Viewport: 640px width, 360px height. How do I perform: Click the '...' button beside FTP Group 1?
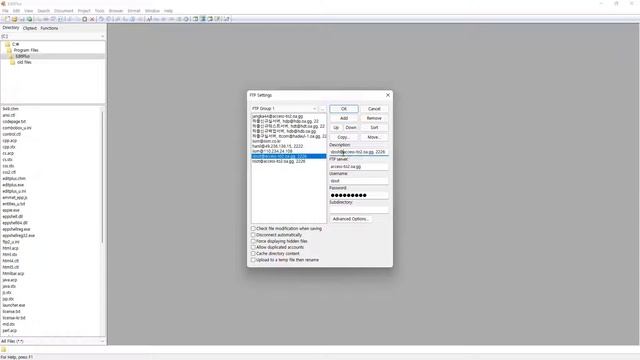click(x=322, y=109)
